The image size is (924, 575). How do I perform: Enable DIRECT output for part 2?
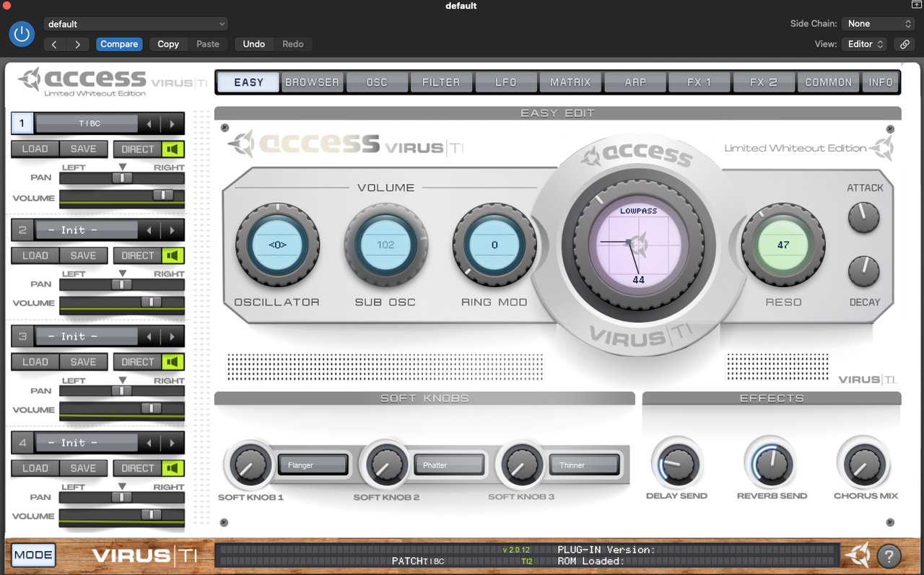(136, 255)
